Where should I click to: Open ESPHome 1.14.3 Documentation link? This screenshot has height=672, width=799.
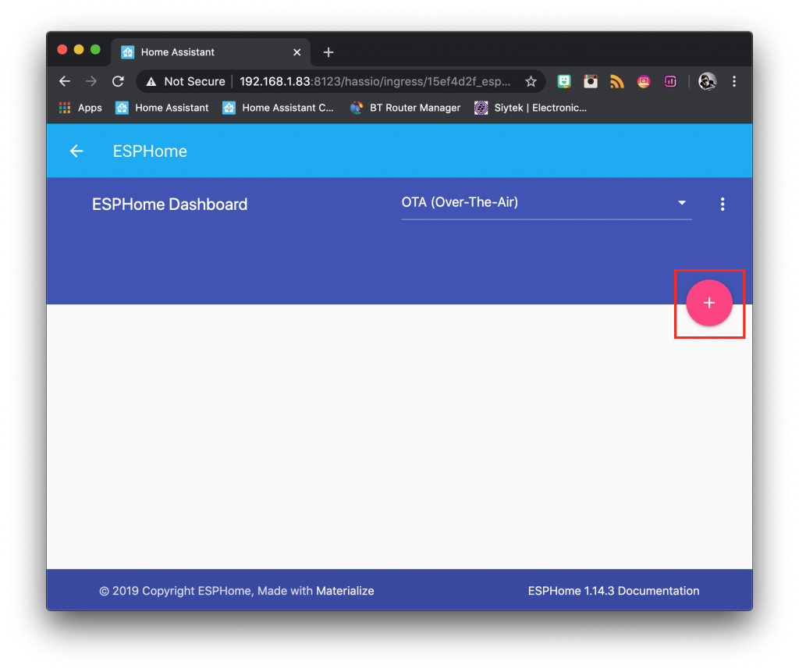613,590
